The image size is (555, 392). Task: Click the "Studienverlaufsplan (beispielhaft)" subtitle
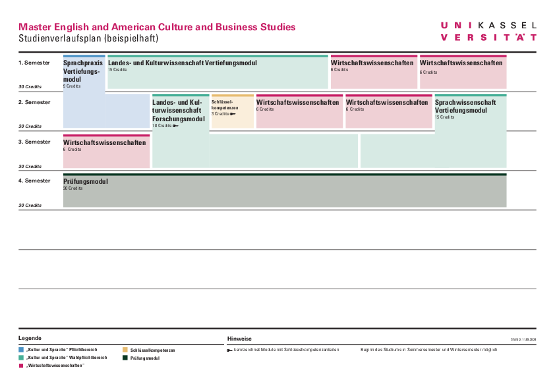(x=88, y=39)
